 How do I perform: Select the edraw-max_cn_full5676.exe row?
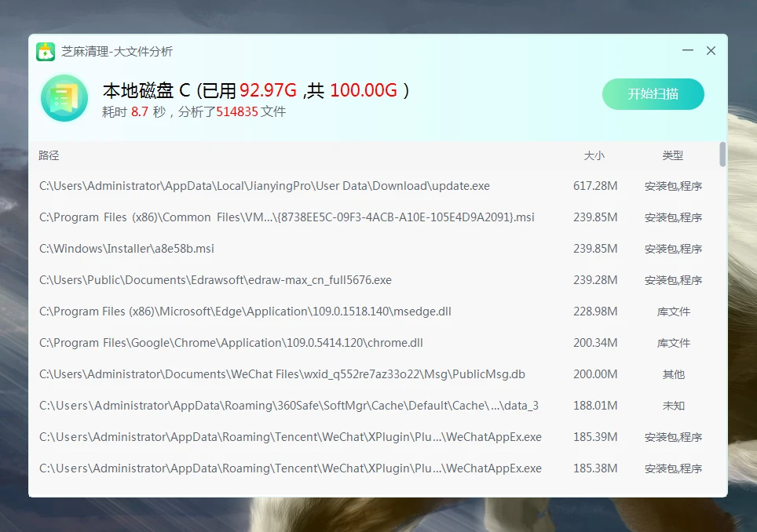point(215,280)
